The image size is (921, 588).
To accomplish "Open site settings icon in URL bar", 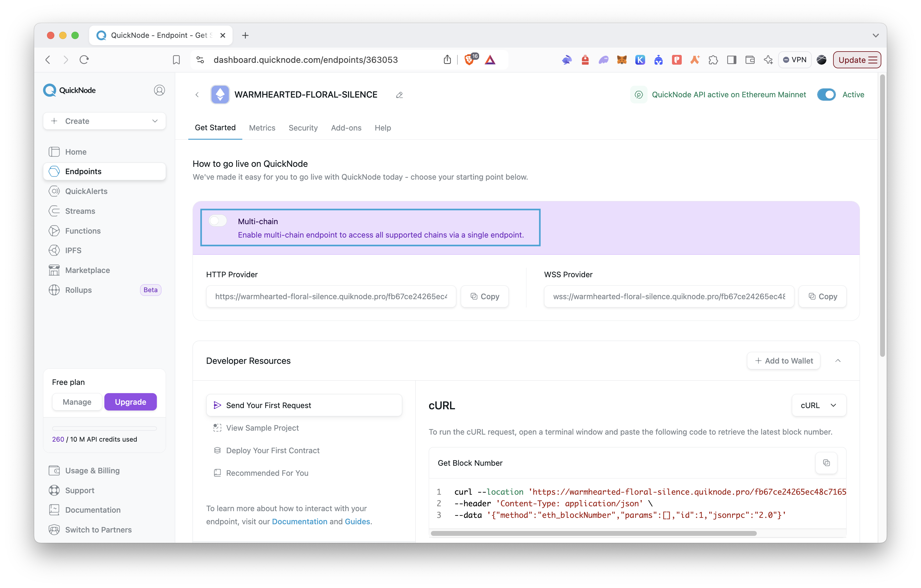I will click(200, 60).
